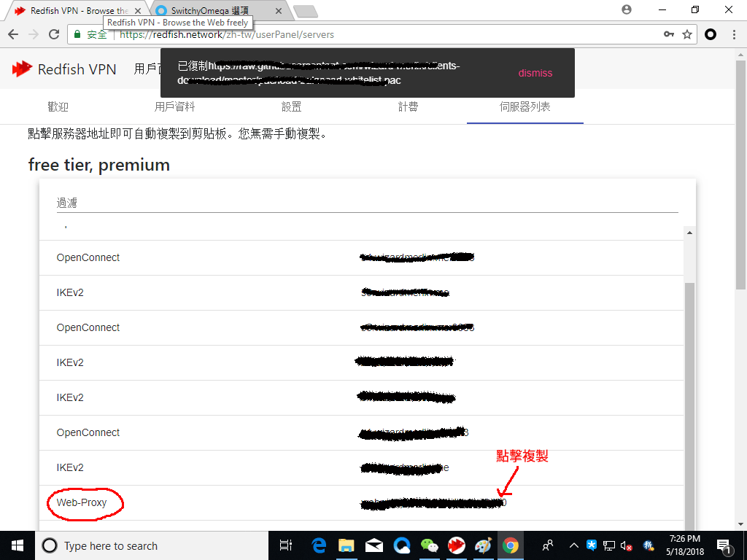Viewport: 747px width, 560px height.
Task: Click the page scrollbar down arrow
Action: [740, 525]
